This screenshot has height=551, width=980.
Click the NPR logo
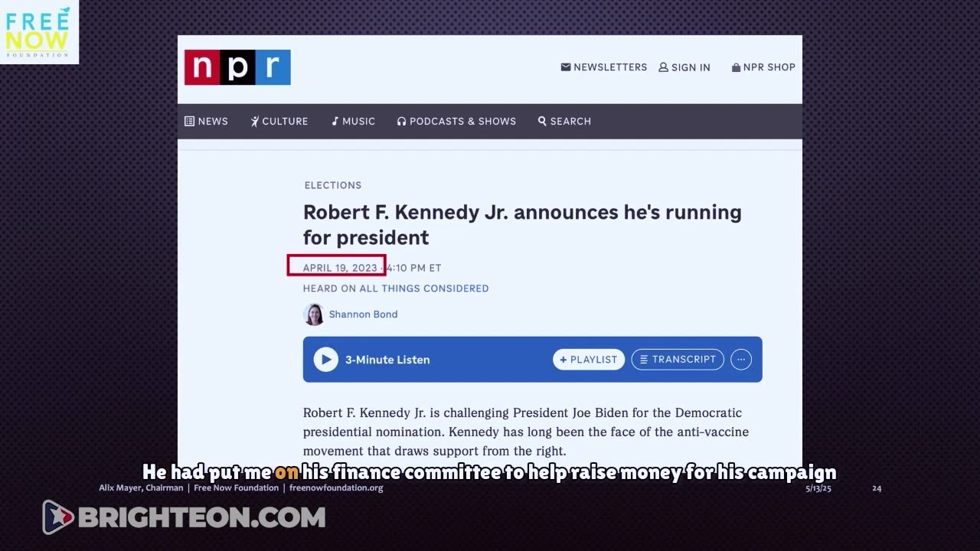(237, 67)
